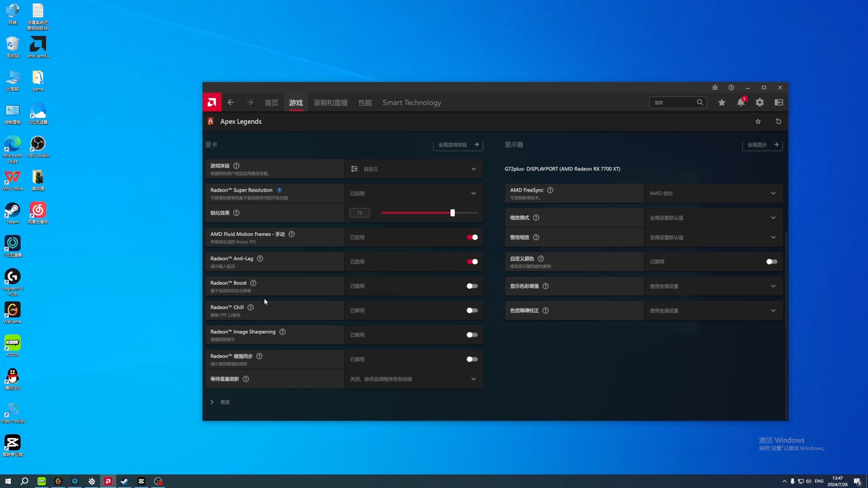
Task: Reset Apex Legends profile settings icon
Action: coord(778,122)
